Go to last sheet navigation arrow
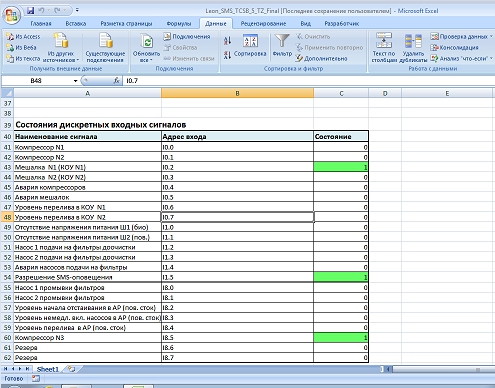The image size is (495, 388). click(x=27, y=369)
